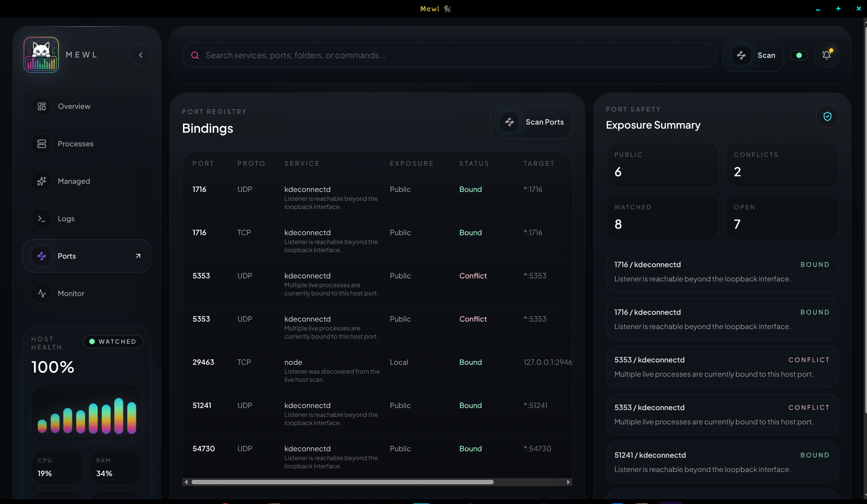The height and width of the screenshot is (504, 867).
Task: Toggle the WATCHED host health pill
Action: (113, 342)
